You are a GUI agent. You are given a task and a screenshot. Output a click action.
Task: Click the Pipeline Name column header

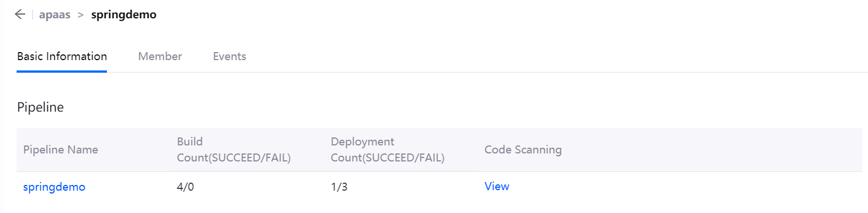tap(61, 150)
